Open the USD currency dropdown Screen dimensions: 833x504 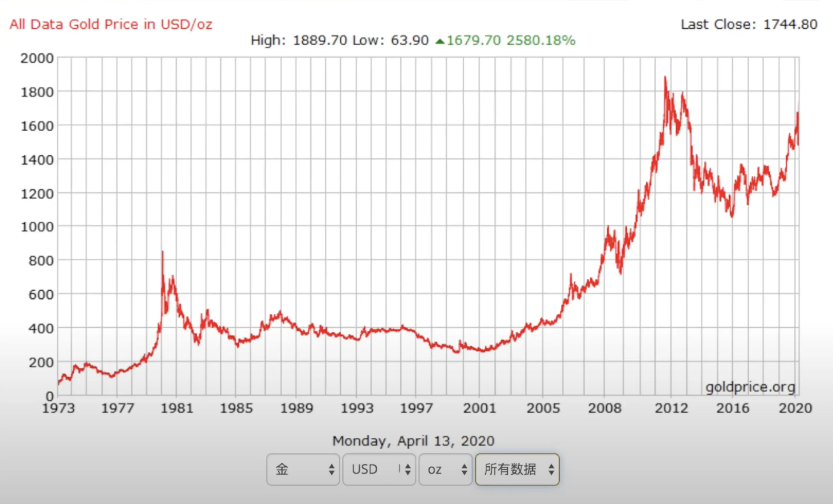[x=379, y=469]
